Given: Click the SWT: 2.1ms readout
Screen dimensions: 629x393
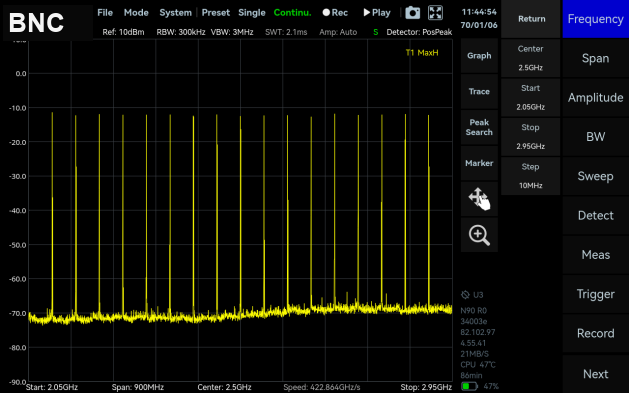Looking at the screenshot, I should point(286,32).
